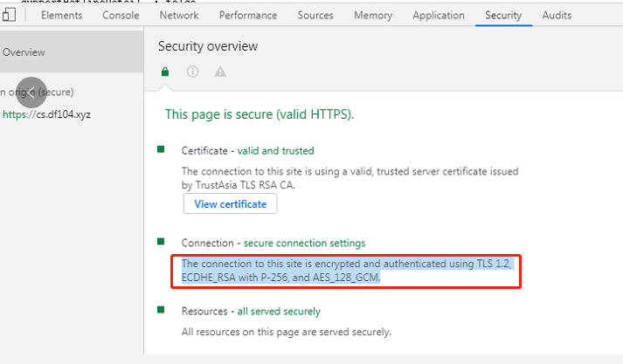This screenshot has height=364, width=623.
Task: Click the green square beside Resources
Action: click(x=161, y=309)
